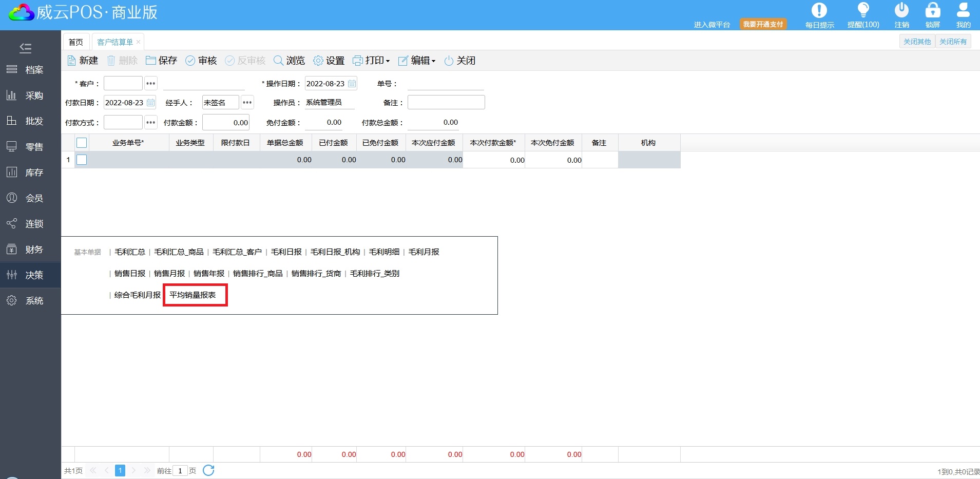980x479 pixels.
Task: Click the 平均销量报表 report link
Action: (x=193, y=295)
